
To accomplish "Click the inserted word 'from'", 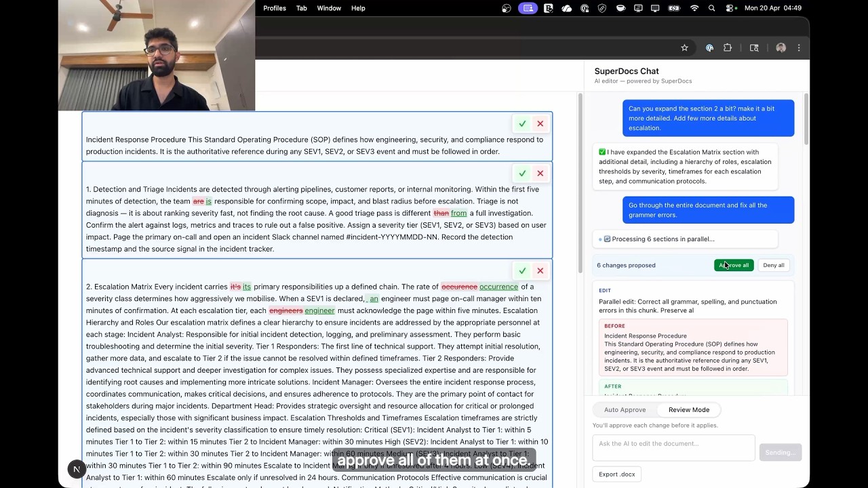I will coord(459,213).
